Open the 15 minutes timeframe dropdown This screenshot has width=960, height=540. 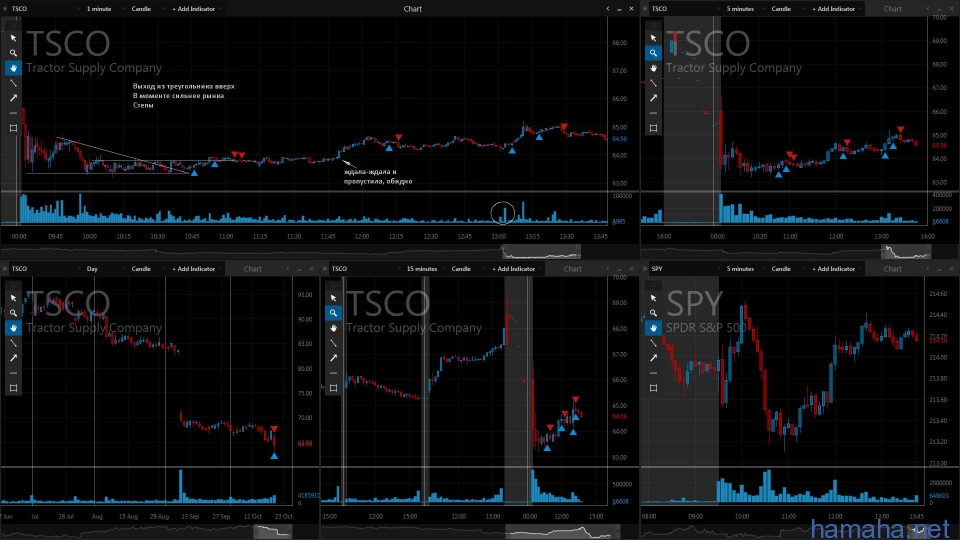pos(424,269)
